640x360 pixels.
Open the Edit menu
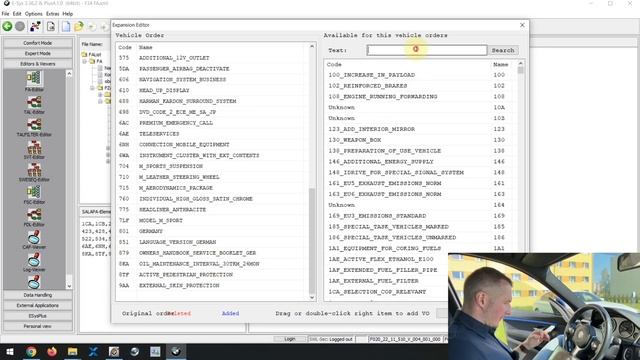(17, 14)
